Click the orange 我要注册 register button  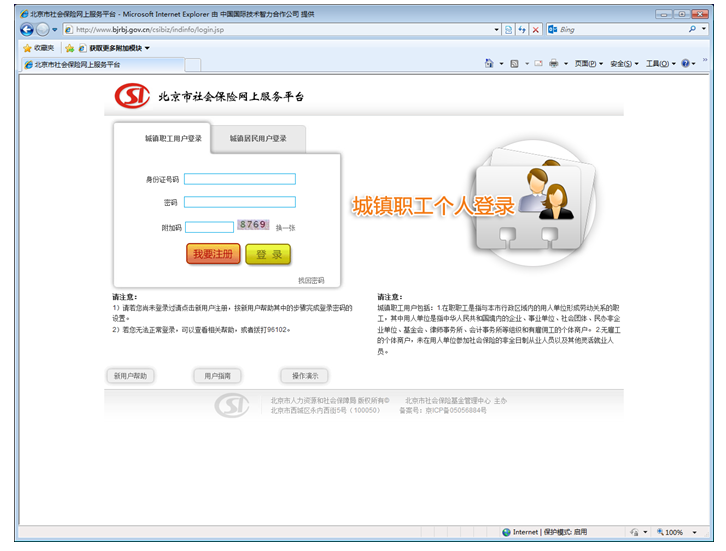(213, 254)
